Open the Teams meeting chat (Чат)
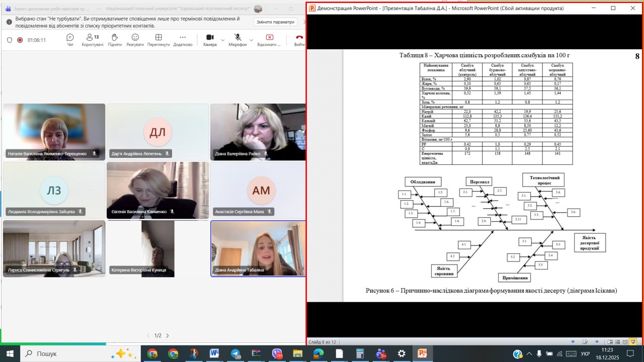 tap(70, 40)
